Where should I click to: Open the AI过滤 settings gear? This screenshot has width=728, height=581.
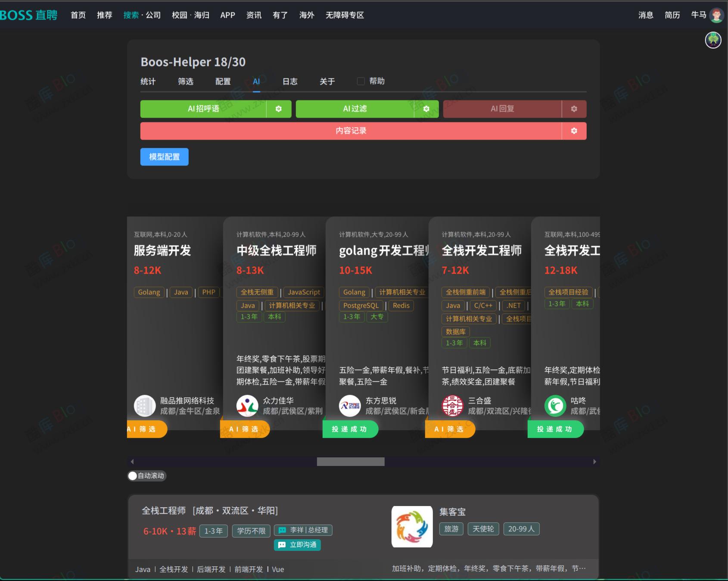coord(426,109)
